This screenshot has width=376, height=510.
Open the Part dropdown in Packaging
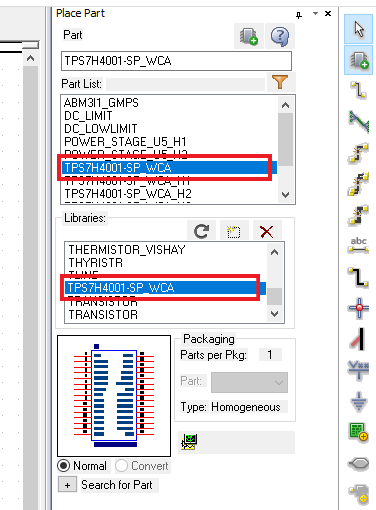(249, 382)
